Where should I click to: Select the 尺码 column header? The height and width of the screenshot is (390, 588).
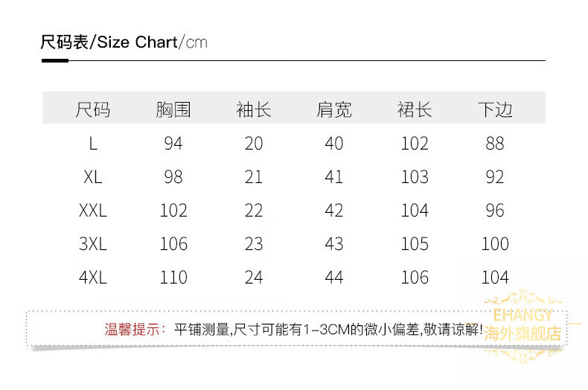point(93,110)
